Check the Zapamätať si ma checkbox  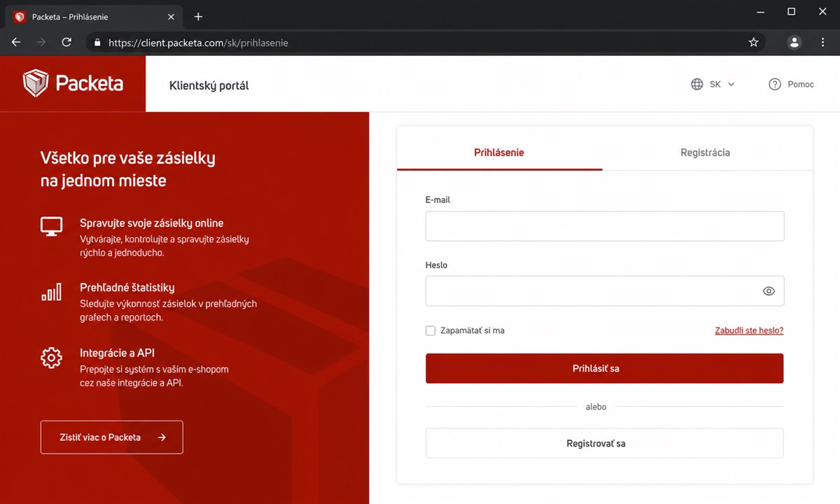(430, 330)
